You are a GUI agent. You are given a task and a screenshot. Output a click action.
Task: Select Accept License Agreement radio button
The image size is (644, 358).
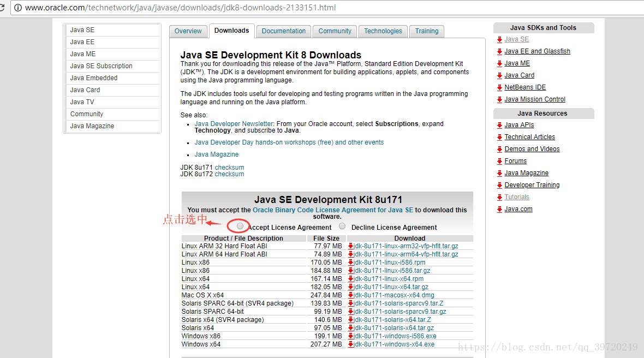click(240, 226)
